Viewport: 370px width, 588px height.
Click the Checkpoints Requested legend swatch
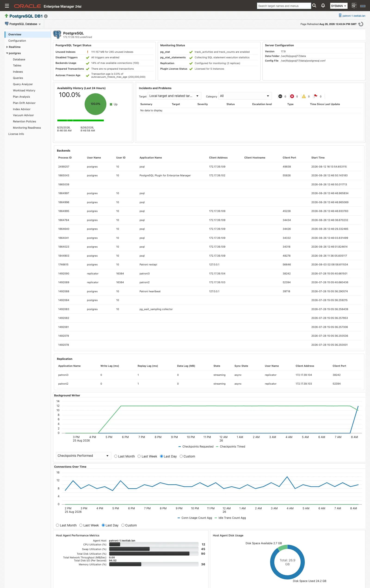(x=180, y=446)
